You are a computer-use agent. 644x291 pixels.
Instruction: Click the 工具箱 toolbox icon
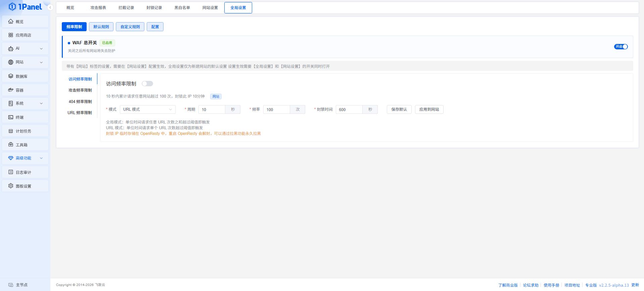(11, 145)
